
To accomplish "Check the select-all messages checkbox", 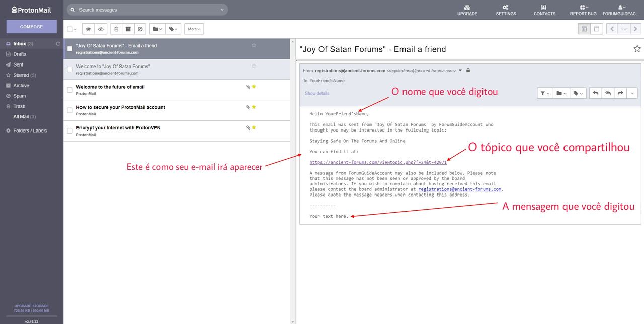I will point(70,29).
